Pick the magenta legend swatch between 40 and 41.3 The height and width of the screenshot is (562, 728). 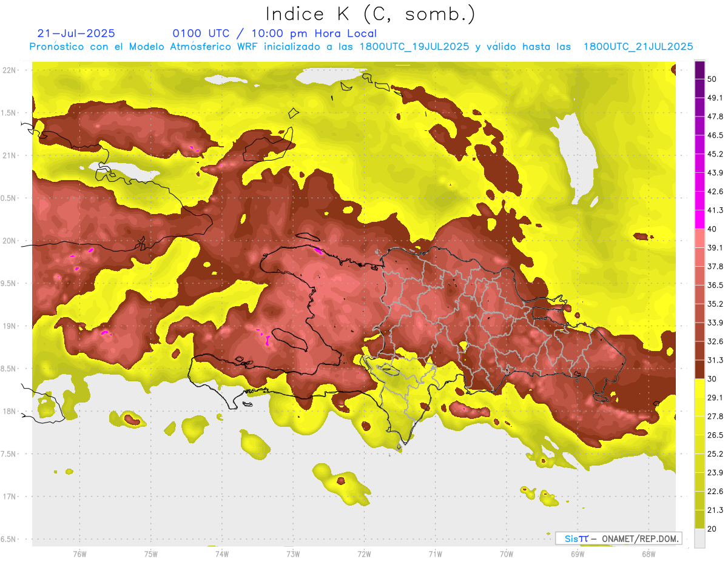pyautogui.click(x=699, y=219)
